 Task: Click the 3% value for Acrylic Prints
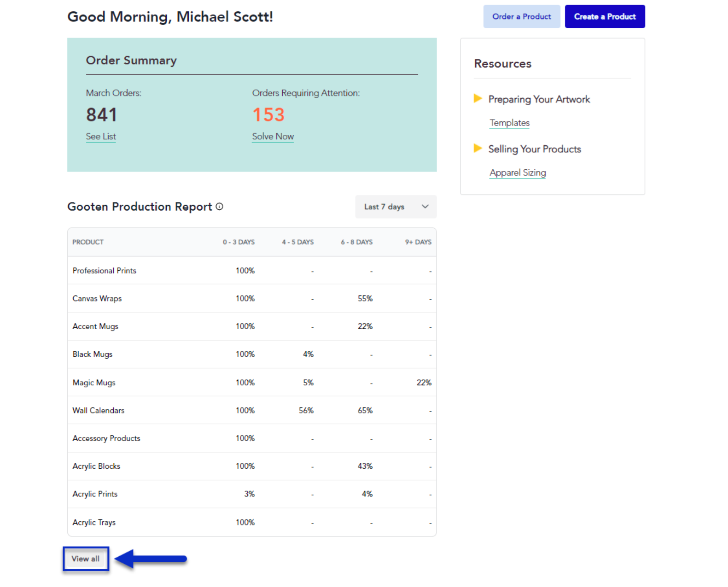249,494
